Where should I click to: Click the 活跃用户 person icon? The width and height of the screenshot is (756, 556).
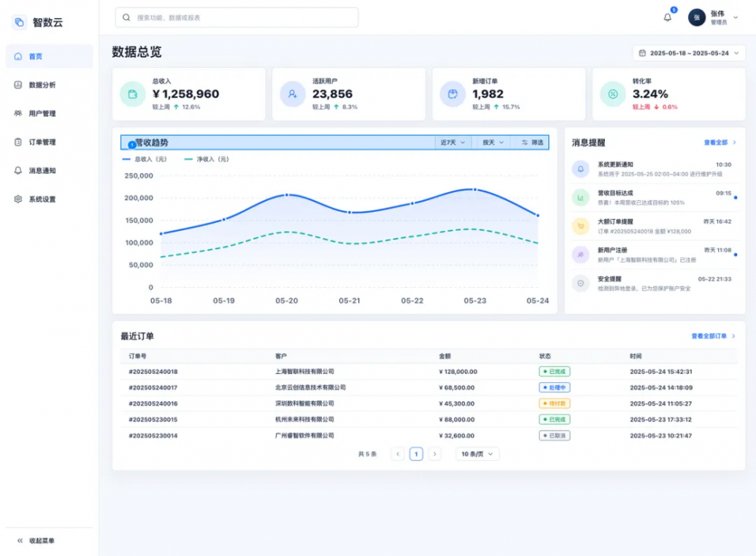tap(293, 94)
